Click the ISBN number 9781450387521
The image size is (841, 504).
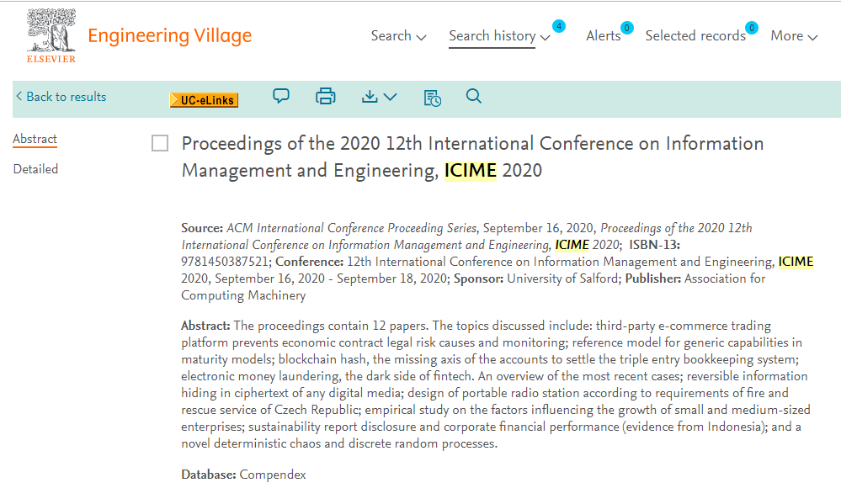coord(225,262)
